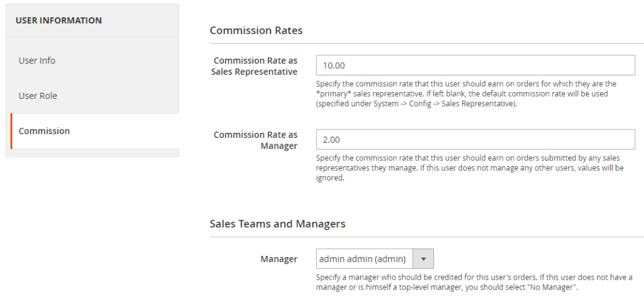Click the orange active marker beside Commission
644x301 pixels.
(x=12, y=131)
